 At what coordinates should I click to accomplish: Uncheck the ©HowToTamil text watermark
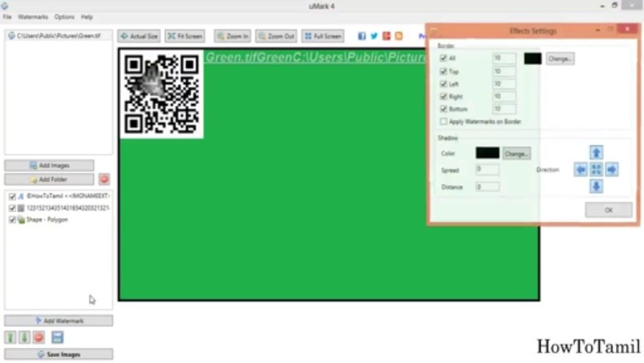tap(12, 196)
